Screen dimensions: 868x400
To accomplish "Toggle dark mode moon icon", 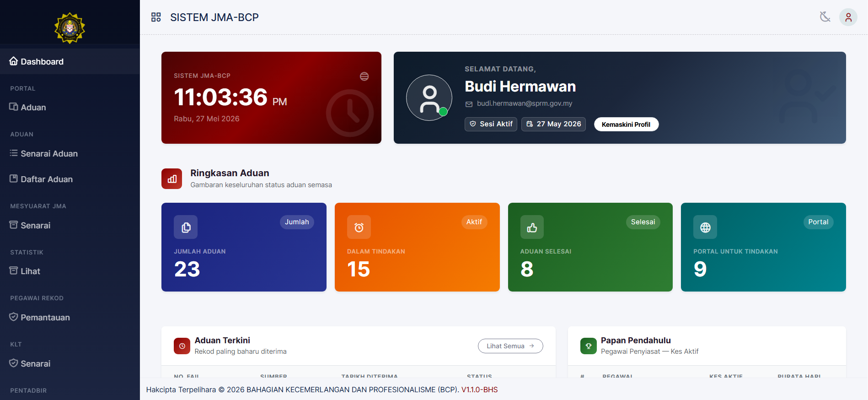I will (825, 17).
